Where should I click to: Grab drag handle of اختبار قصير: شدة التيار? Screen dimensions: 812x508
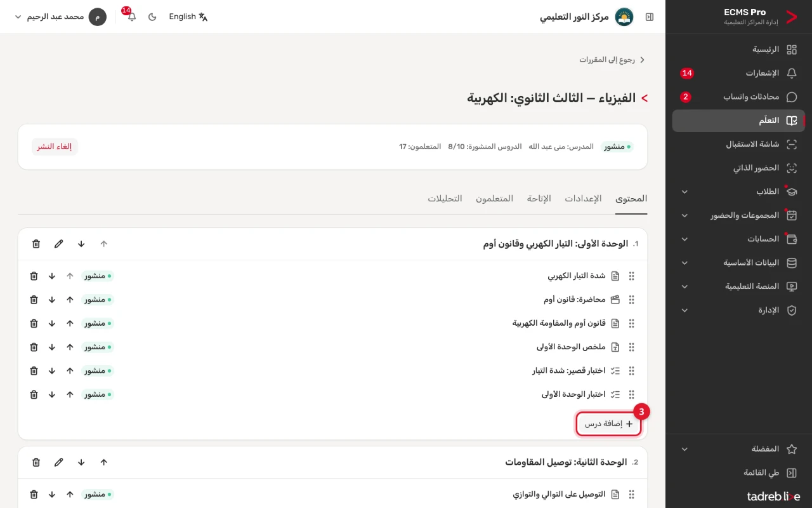click(x=631, y=371)
